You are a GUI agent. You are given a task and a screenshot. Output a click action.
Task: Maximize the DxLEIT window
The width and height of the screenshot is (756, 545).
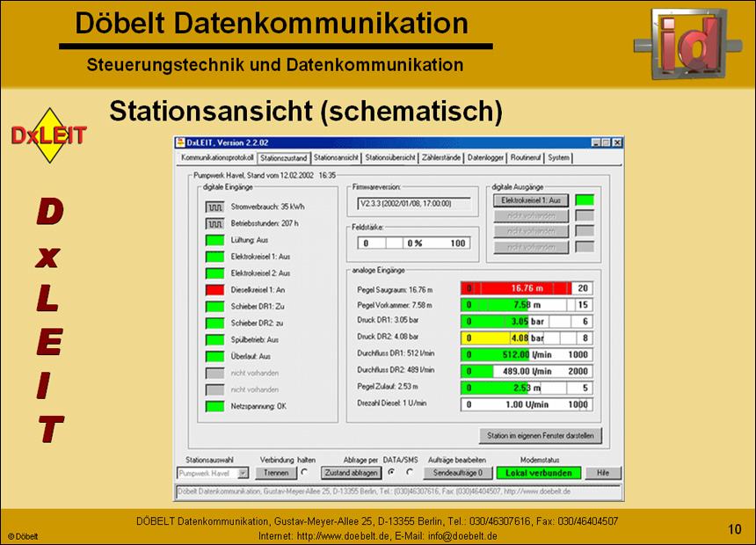[x=606, y=142]
